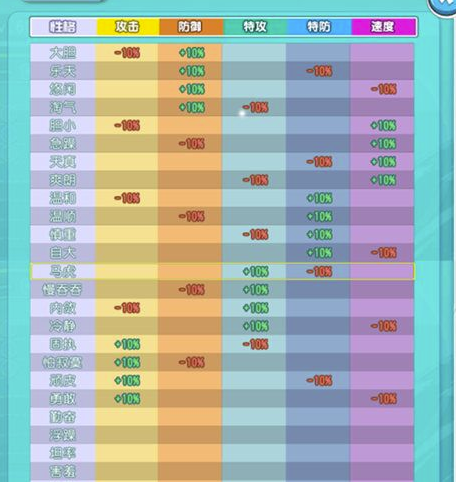
Task: Click the +10% 攻击 value in 固执 row
Action: [127, 344]
